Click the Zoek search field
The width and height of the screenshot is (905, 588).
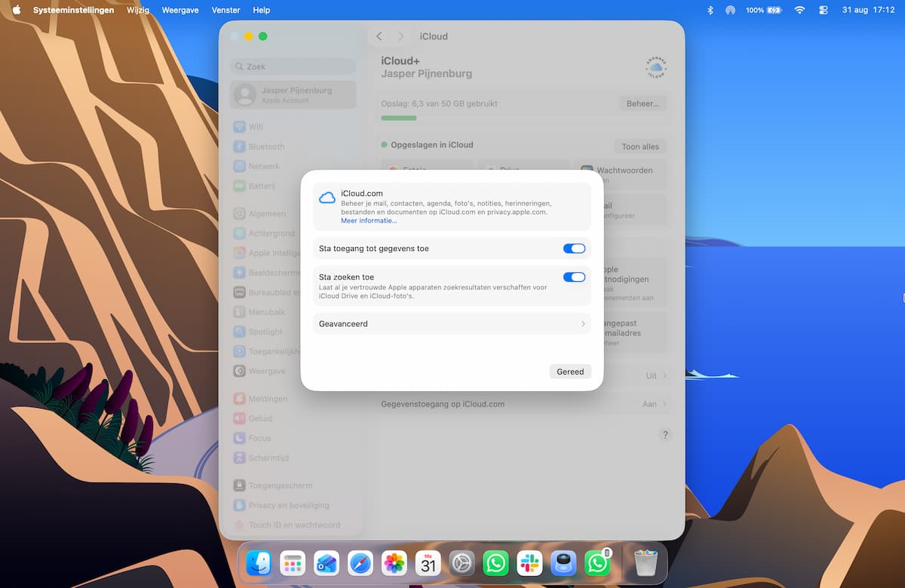tap(293, 66)
